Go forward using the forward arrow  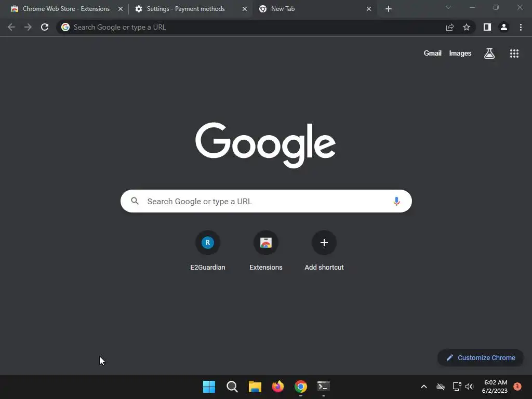click(28, 27)
